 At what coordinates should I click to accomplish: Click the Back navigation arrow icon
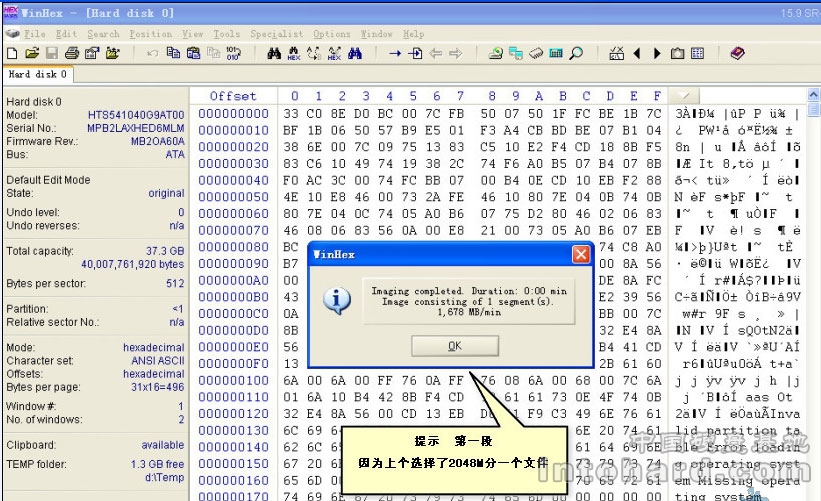point(436,53)
